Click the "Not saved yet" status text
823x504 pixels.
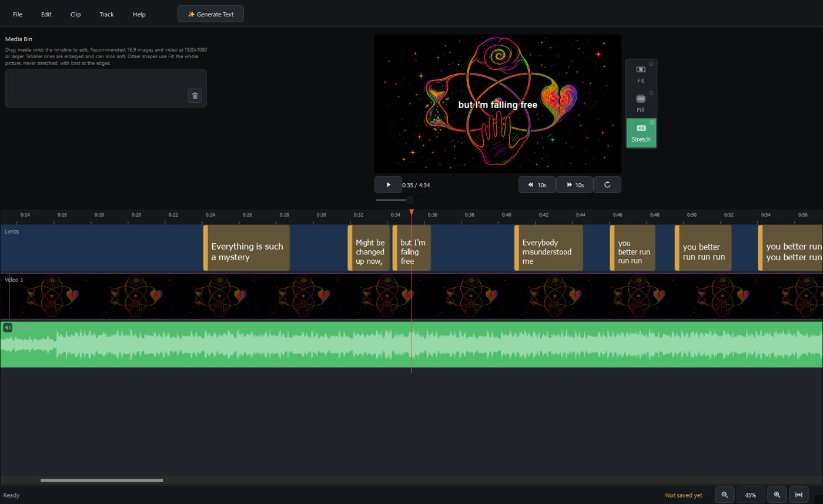(x=684, y=495)
